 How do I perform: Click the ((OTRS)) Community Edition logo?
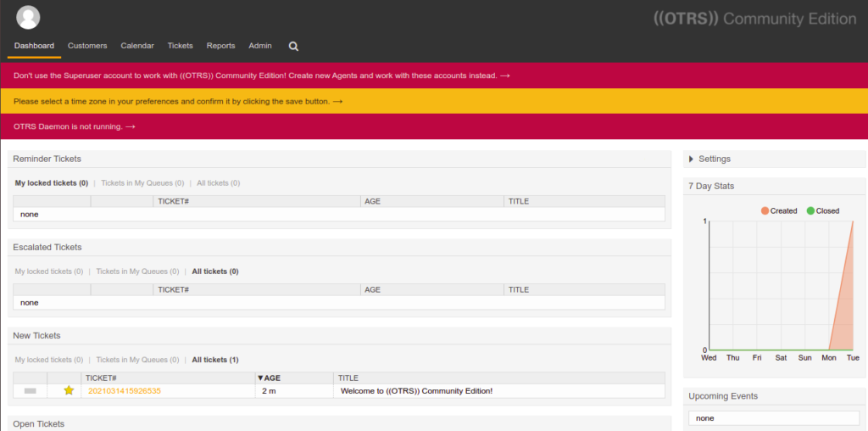754,19
